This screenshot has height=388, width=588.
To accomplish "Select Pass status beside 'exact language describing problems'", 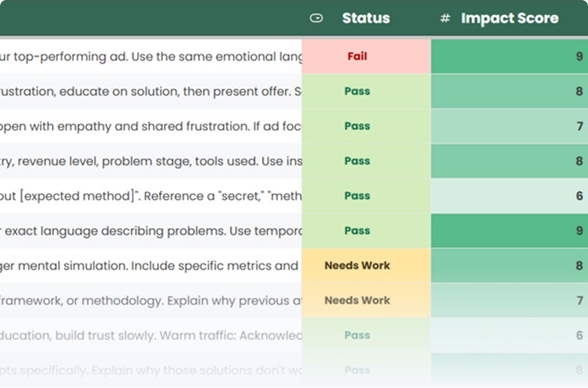I will (x=357, y=231).
